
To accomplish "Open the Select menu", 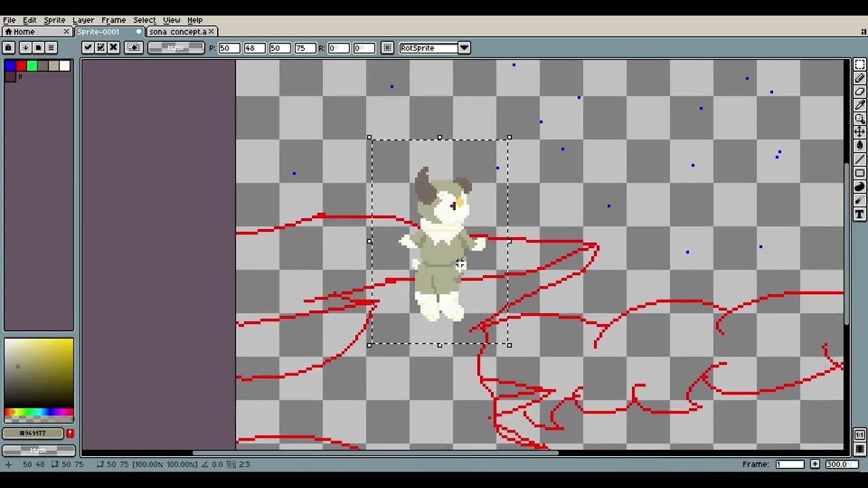I will point(144,20).
